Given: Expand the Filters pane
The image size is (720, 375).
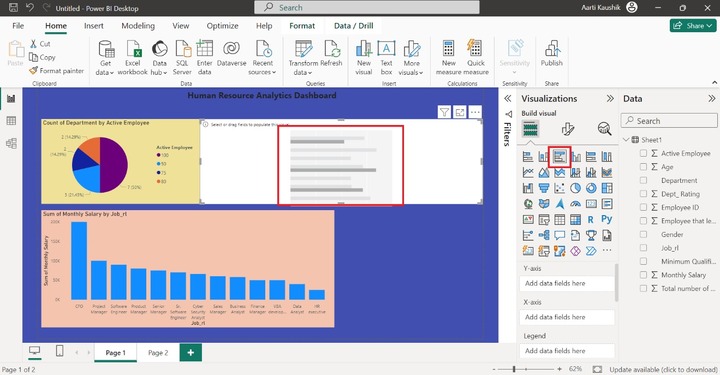Looking at the screenshot, I should pyautogui.click(x=507, y=99).
